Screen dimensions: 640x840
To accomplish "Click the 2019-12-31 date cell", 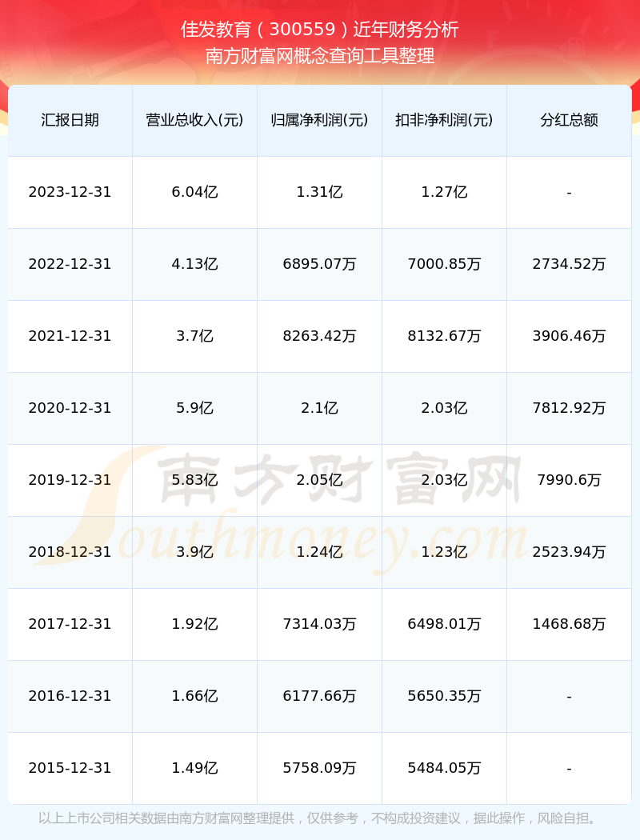I will [70, 479].
